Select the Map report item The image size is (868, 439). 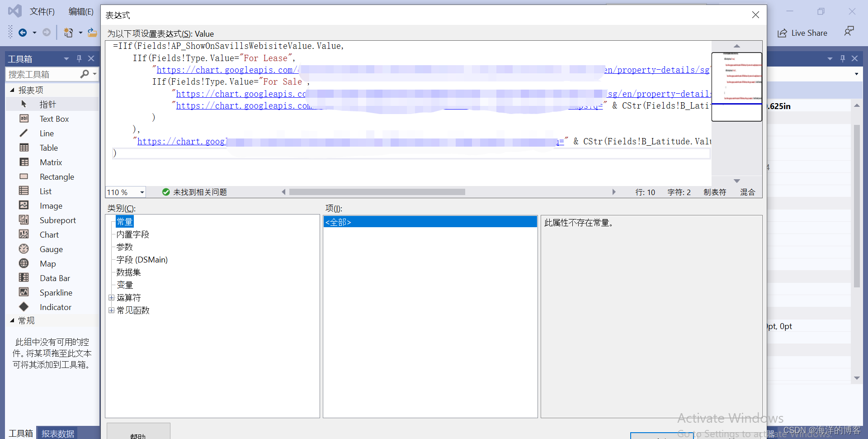(x=48, y=263)
